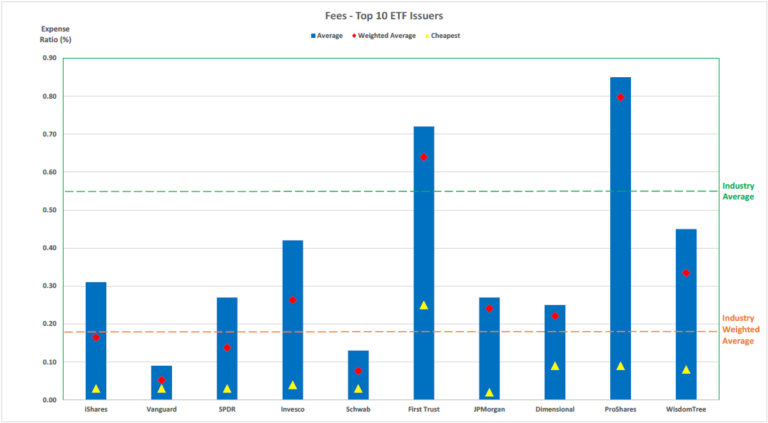Click the SPDR yellow cheapest triangle
The image size is (768, 423).
click(227, 389)
